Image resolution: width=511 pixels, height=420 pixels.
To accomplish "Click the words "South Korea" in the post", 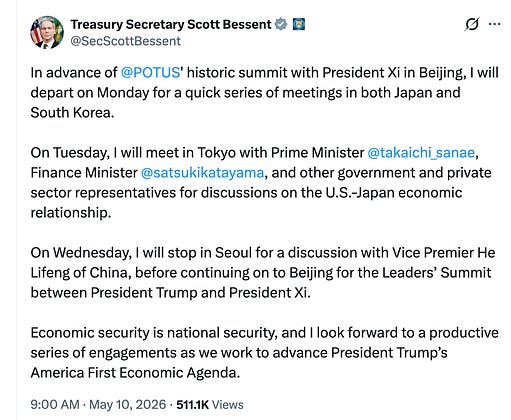I will [x=72, y=113].
